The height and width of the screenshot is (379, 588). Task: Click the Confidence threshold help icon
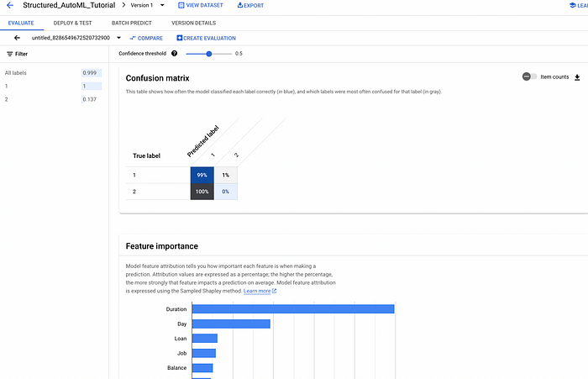[x=175, y=53]
